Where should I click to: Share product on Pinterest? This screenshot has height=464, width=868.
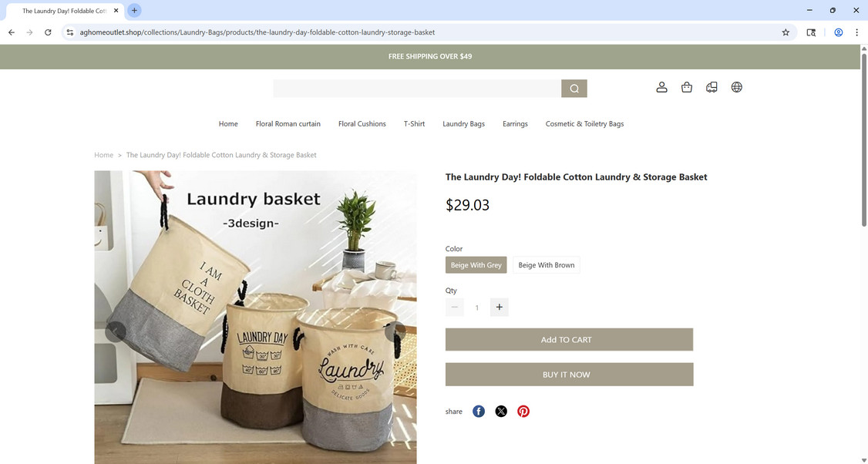point(523,412)
